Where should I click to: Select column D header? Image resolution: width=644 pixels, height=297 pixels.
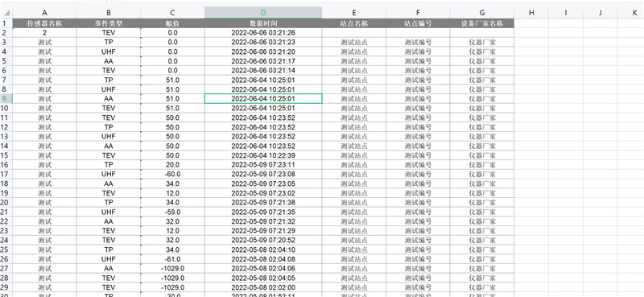tap(263, 13)
